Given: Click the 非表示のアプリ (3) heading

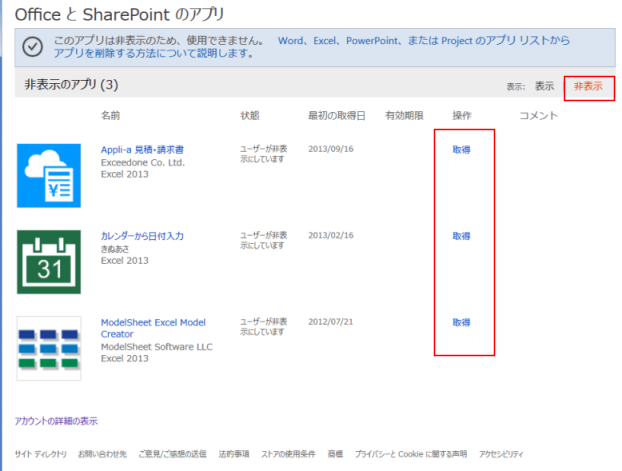Looking at the screenshot, I should tap(71, 85).
